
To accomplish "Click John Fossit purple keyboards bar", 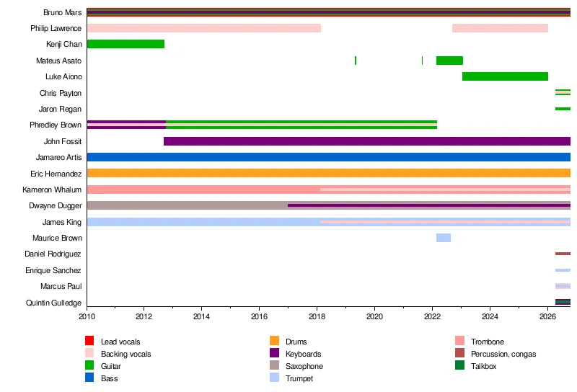I will pos(367,141).
